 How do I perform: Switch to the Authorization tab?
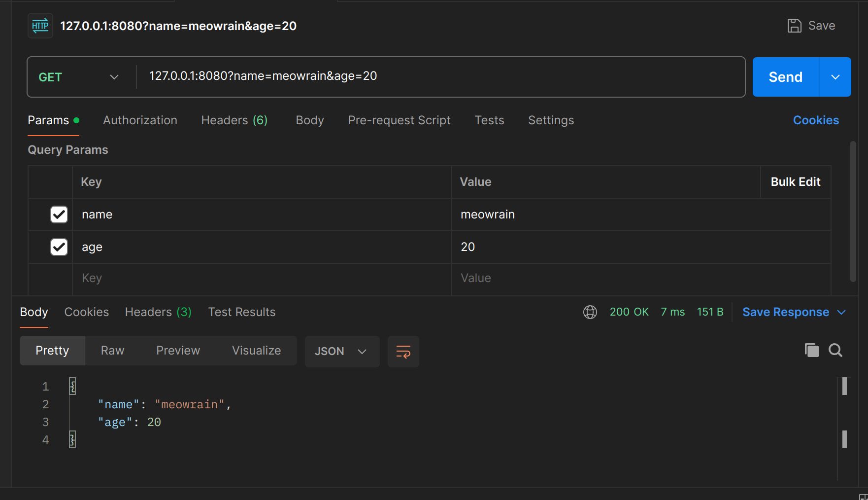click(140, 120)
